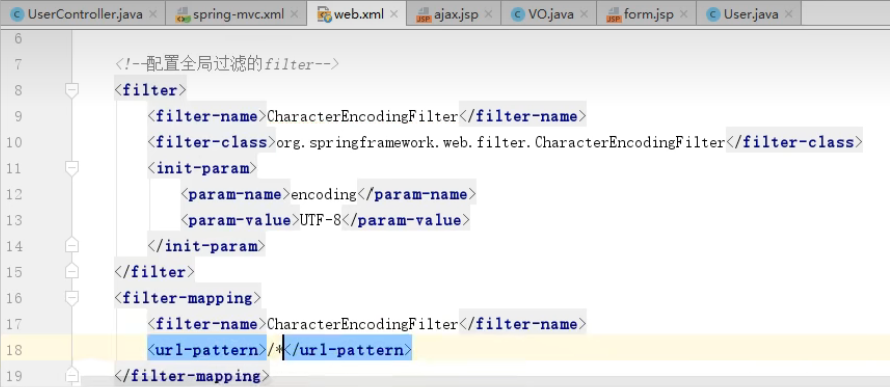Image resolution: width=890 pixels, height=387 pixels.
Task: Click the comment text on line 7
Action: coord(226,65)
